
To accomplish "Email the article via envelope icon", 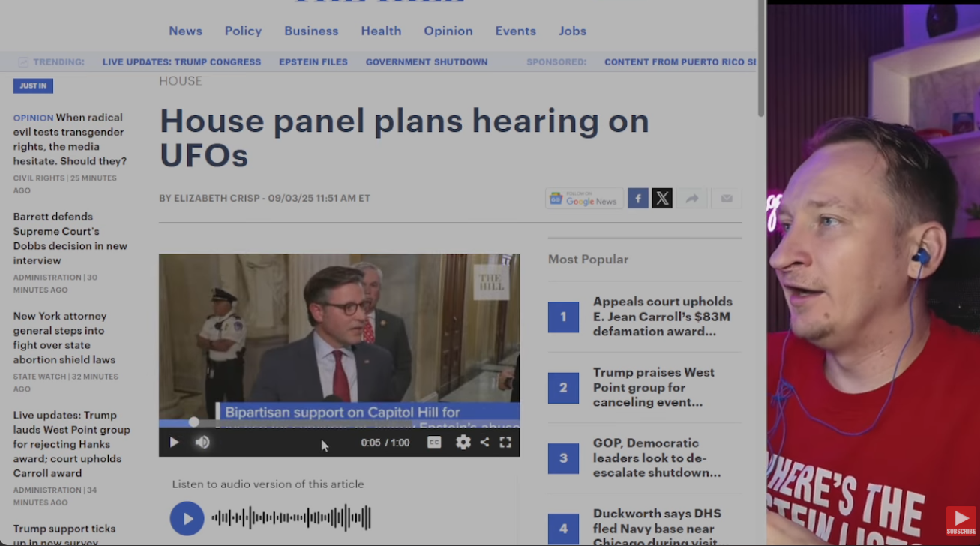I will [726, 199].
